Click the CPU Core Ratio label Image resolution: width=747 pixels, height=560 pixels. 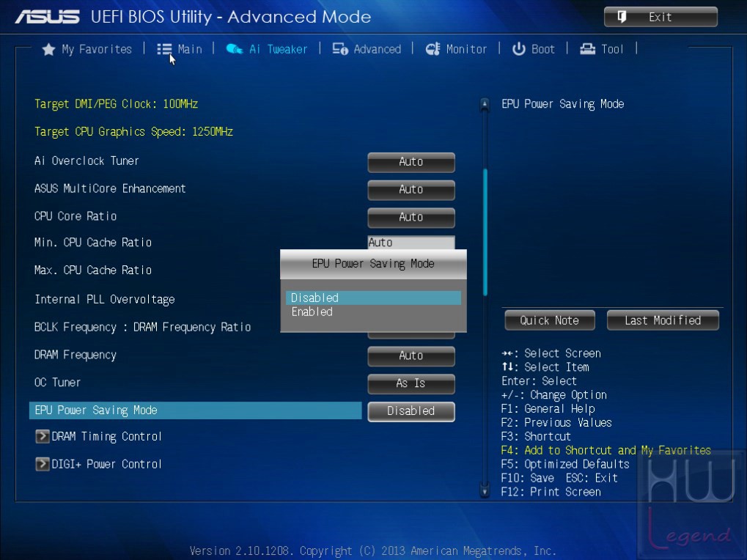(x=76, y=216)
